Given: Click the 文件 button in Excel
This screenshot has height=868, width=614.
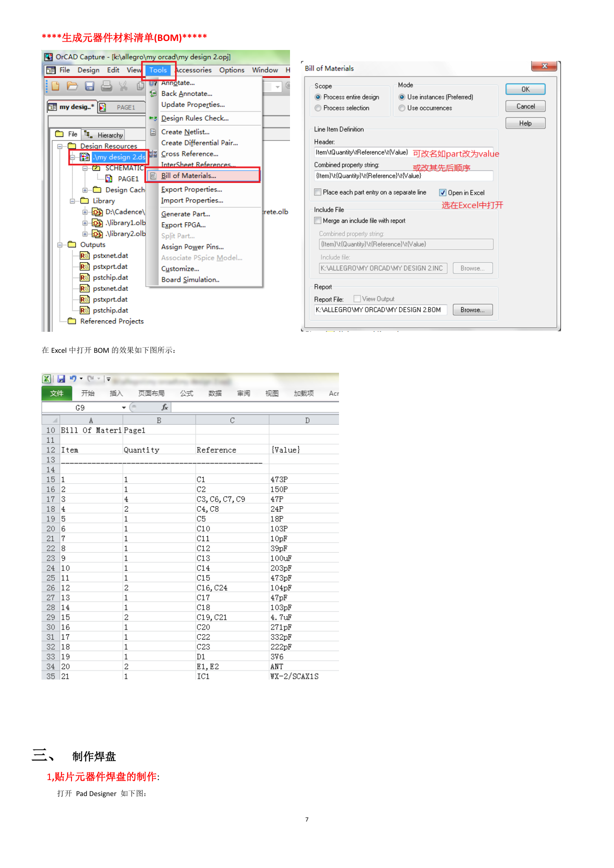Looking at the screenshot, I should [x=57, y=393].
